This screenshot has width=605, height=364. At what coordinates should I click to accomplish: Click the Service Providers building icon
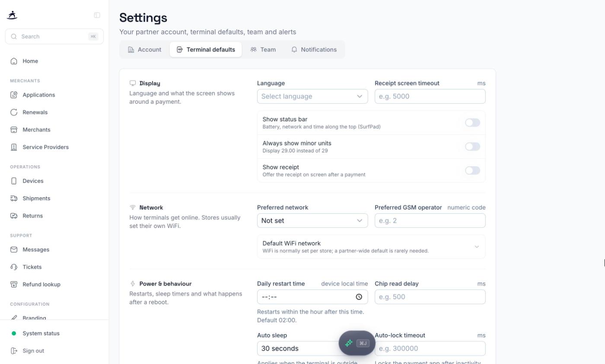[x=14, y=147]
